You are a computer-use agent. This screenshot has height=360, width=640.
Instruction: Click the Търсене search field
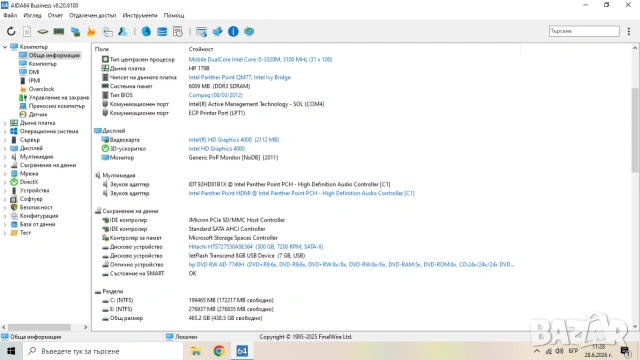(584, 31)
